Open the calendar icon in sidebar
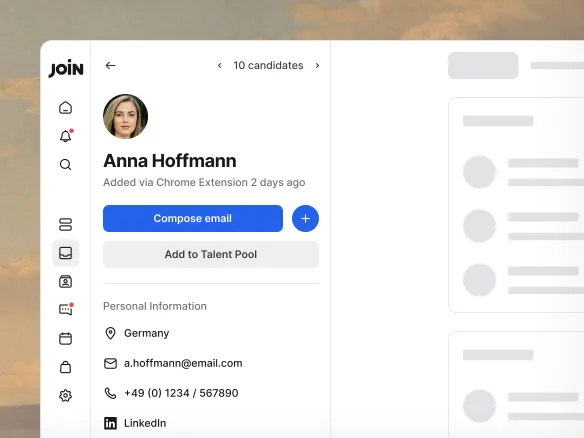 point(66,339)
